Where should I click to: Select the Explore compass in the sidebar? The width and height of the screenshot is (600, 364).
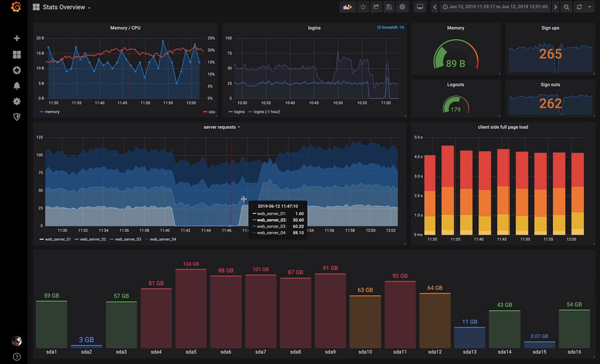coord(16,70)
